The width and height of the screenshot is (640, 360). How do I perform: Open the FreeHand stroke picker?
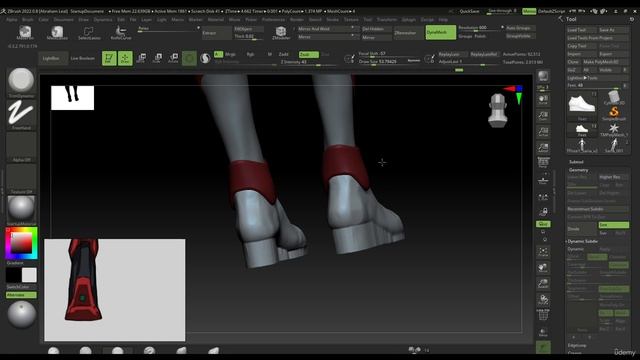pos(21,115)
